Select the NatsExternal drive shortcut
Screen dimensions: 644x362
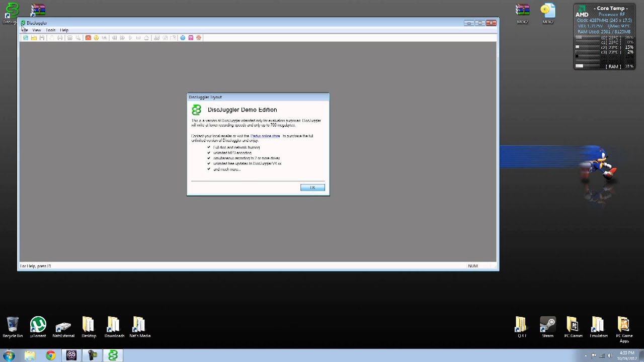[x=63, y=327]
